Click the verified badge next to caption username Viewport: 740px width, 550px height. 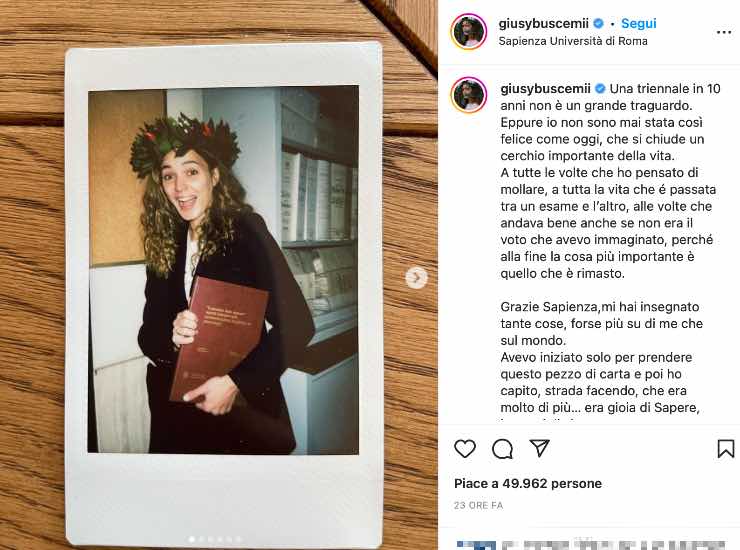click(600, 88)
